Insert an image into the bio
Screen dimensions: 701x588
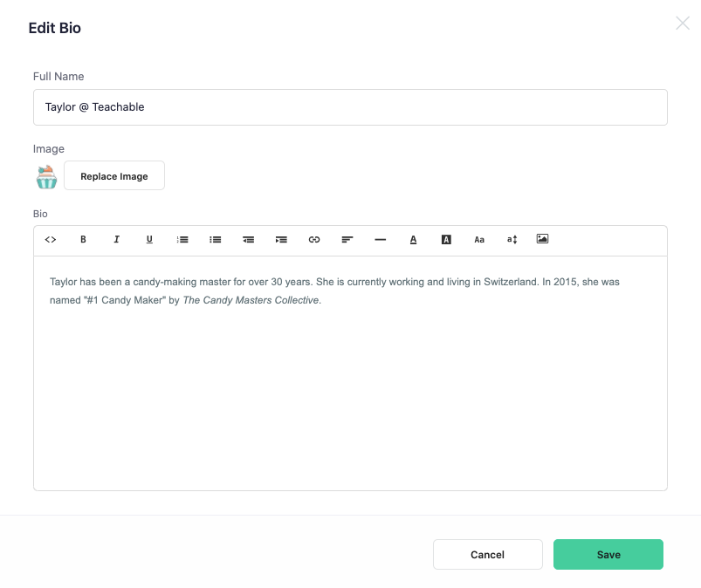542,239
